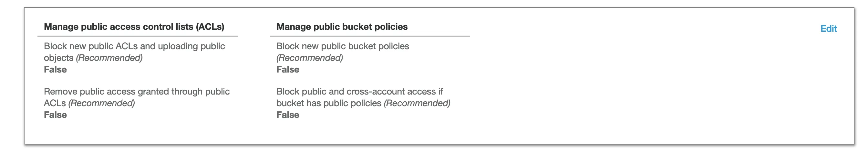Select 'Block public and cross-account access if' text
This screenshot has height=158, width=868.
tap(359, 92)
